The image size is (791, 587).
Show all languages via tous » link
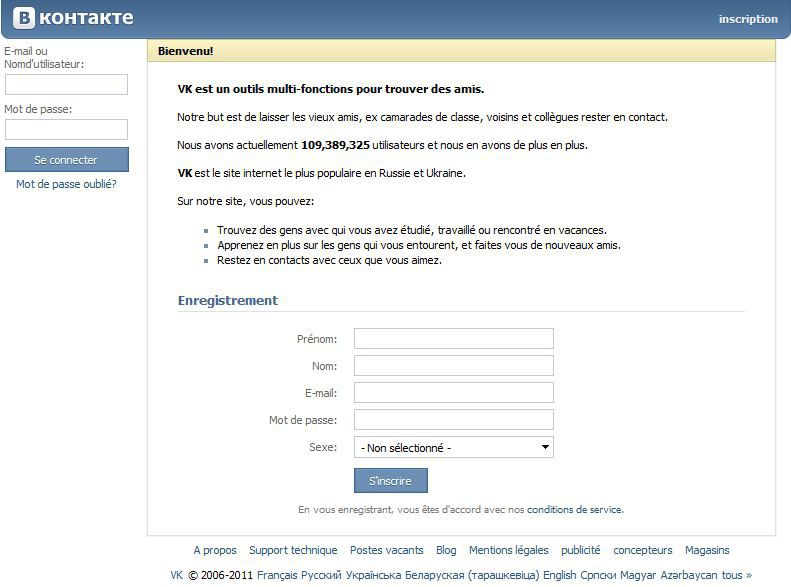coord(737,575)
